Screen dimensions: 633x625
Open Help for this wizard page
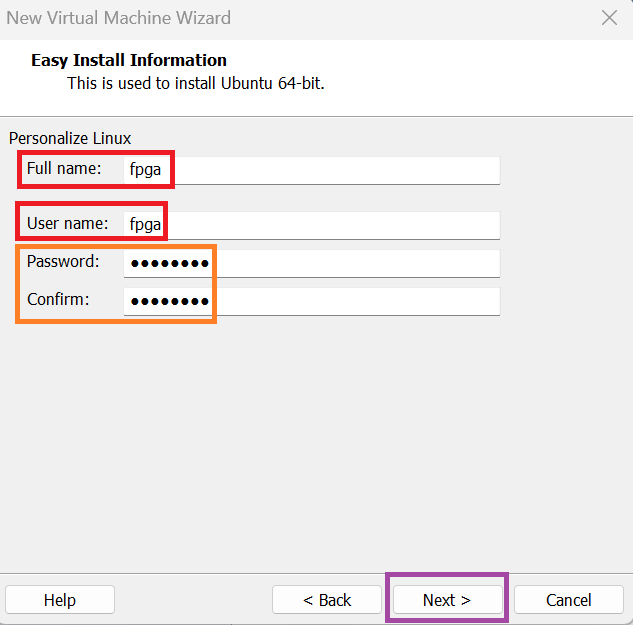(x=60, y=600)
